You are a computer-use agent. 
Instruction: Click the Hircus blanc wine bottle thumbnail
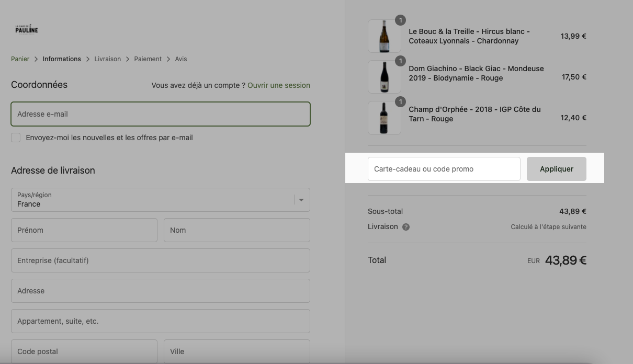[x=385, y=36]
